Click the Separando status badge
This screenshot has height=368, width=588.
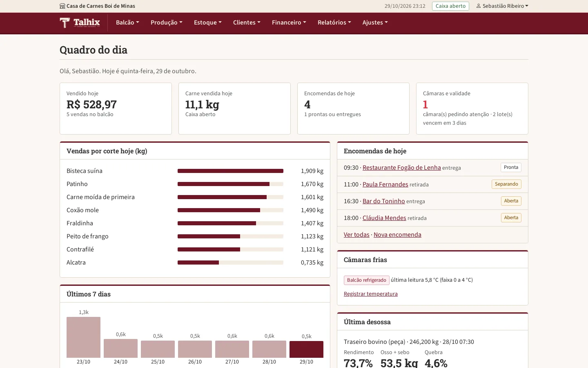[x=506, y=184]
